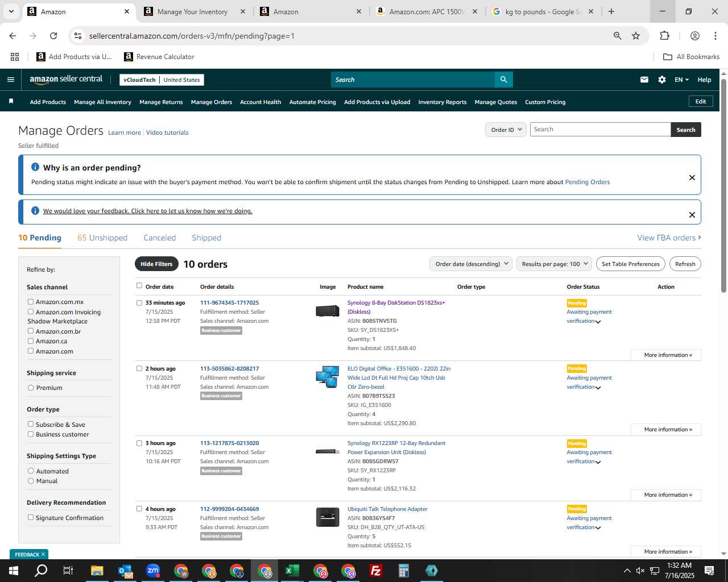Check the Business customer filter
This screenshot has height=582, width=728.
pos(31,434)
